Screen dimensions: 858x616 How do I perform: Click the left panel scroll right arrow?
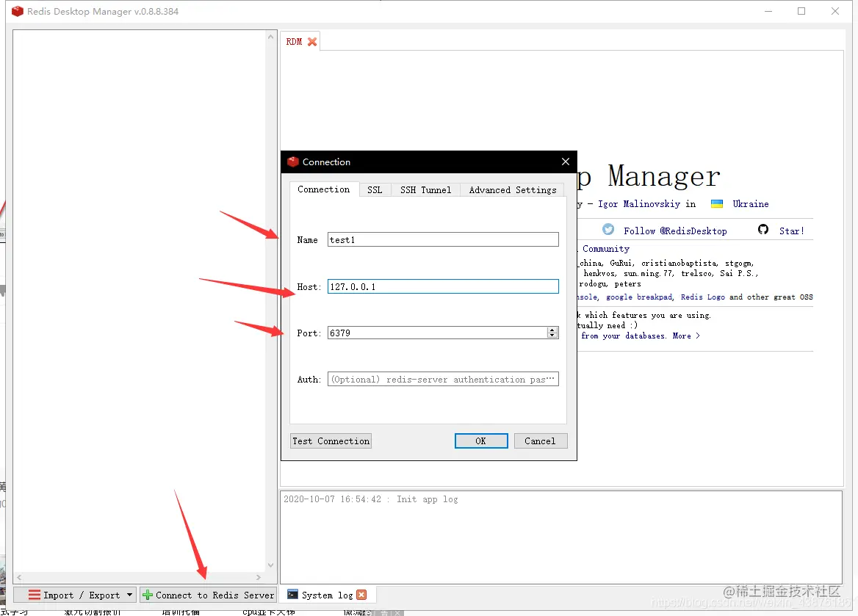pyautogui.click(x=259, y=577)
